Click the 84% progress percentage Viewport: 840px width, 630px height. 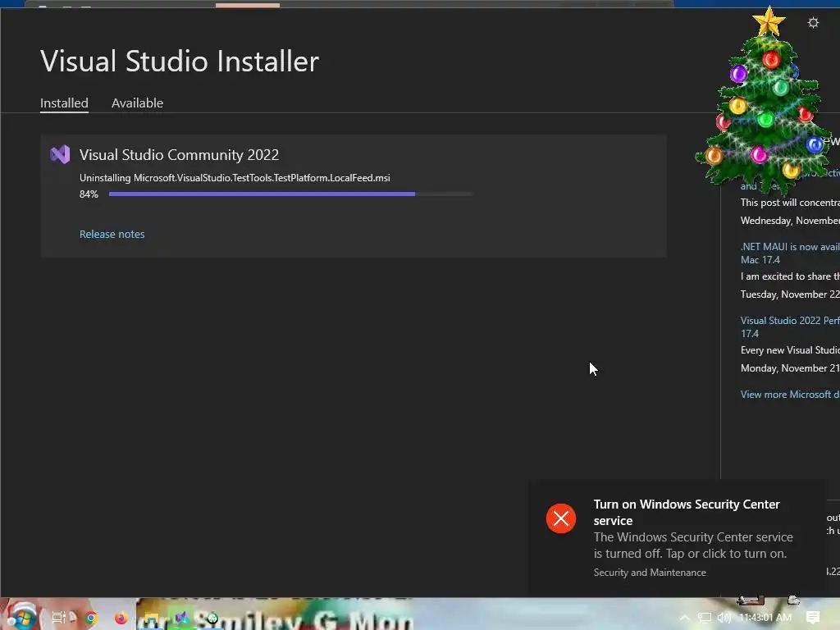point(89,194)
